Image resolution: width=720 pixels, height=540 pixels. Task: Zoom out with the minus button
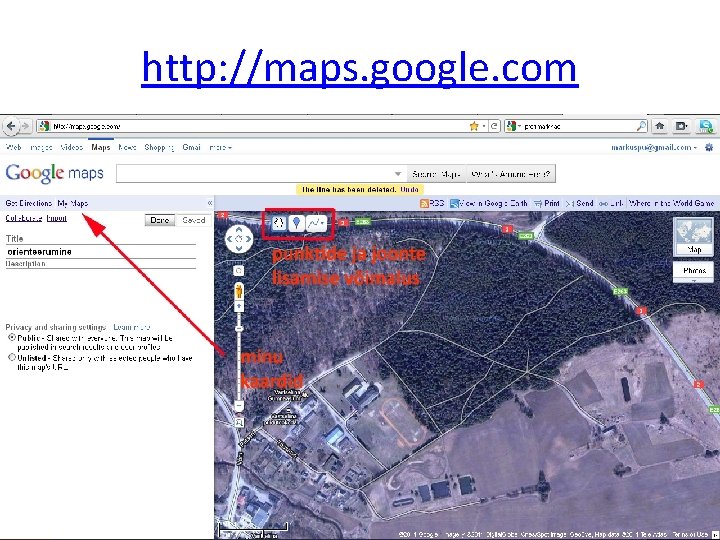(239, 405)
